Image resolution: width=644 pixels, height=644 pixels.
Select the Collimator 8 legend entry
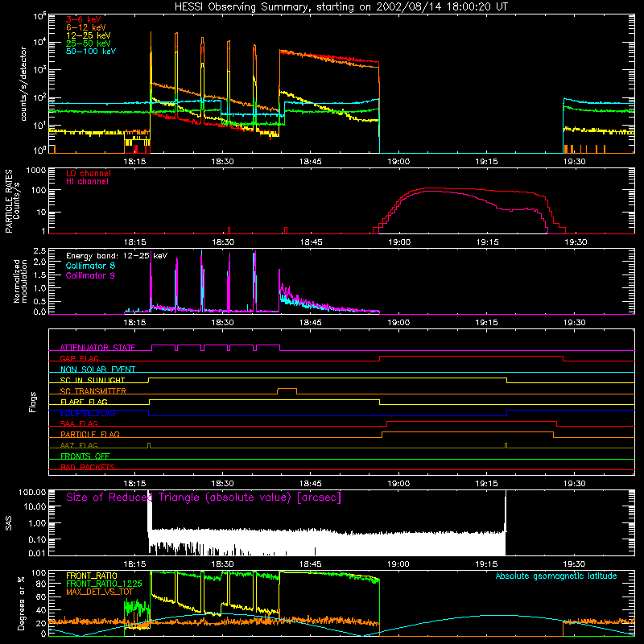pos(90,266)
